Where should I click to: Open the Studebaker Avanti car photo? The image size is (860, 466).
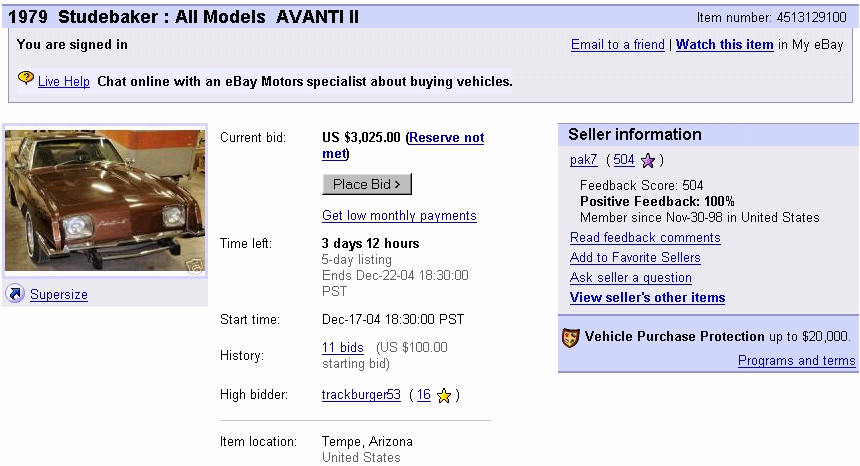[104, 201]
